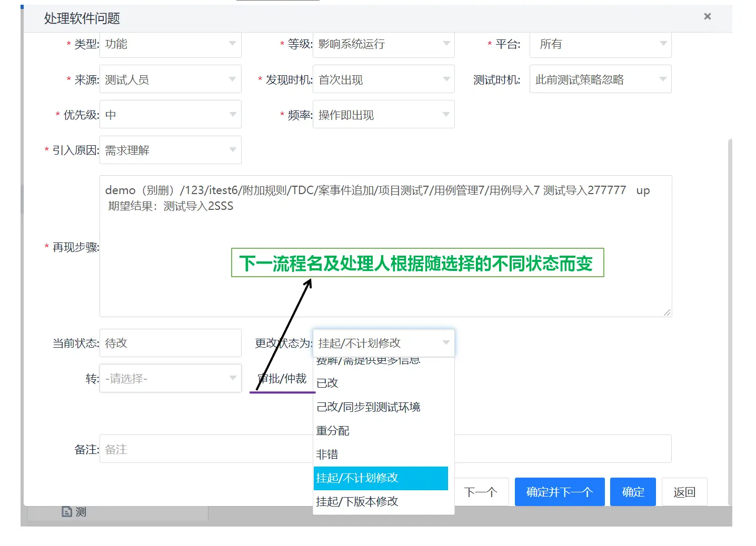Open the 类型 dropdown showing 功能
756x546 pixels.
click(171, 44)
